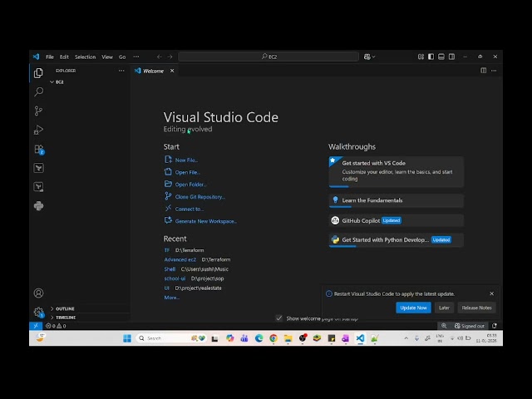Toggle the primary side bar
Image resolution: width=532 pixels, height=399 pixels.
(431, 57)
